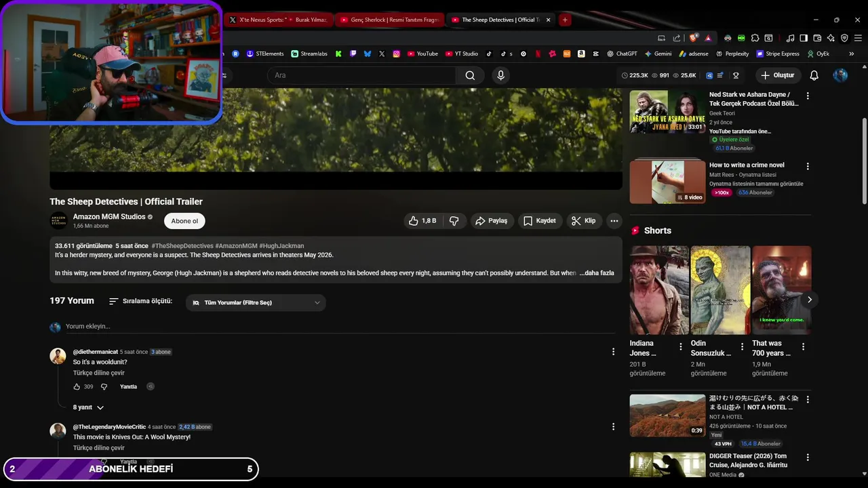The width and height of the screenshot is (868, 488).
Task: Expand 8 yanıt replies
Action: click(88, 407)
